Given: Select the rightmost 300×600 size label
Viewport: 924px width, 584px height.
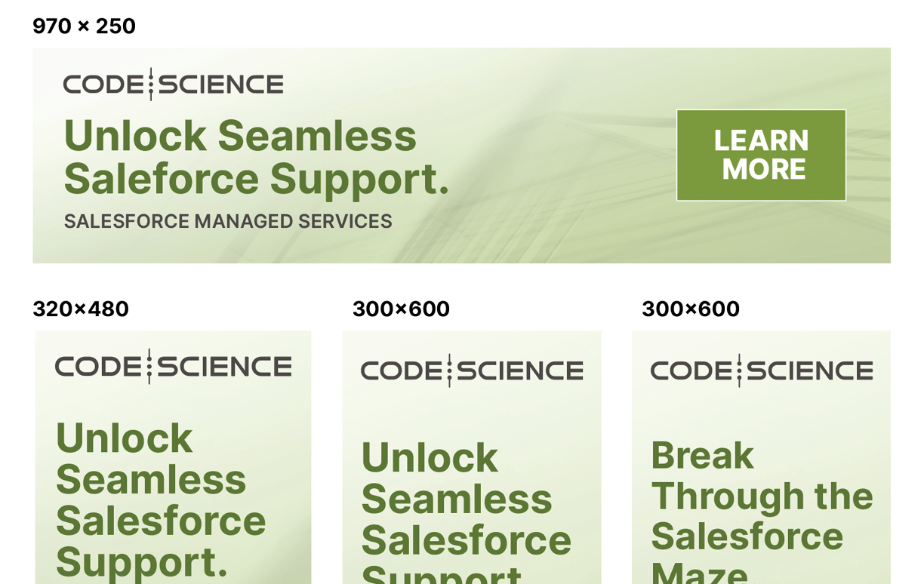Looking at the screenshot, I should 691,309.
